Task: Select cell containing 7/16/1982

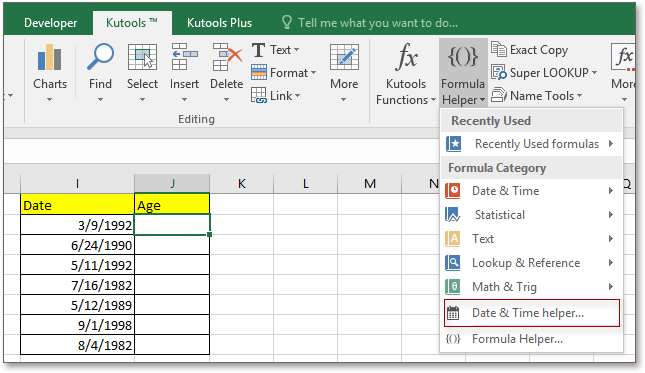Action: click(x=77, y=285)
